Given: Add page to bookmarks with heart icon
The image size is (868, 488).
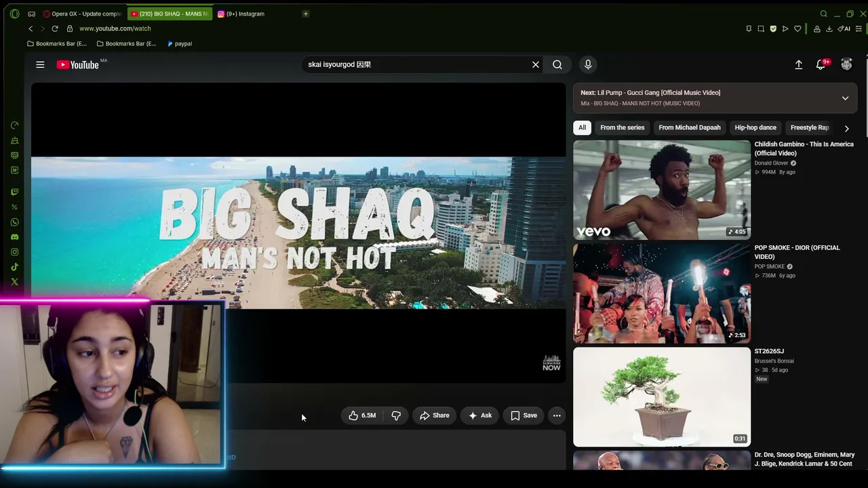Looking at the screenshot, I should point(797,28).
